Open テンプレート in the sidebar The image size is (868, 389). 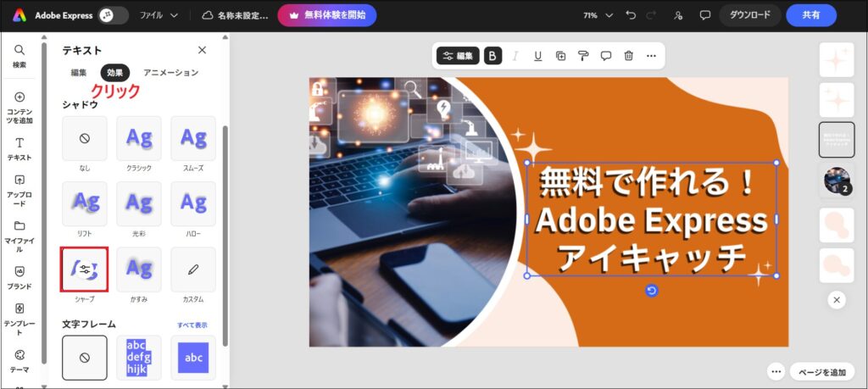tap(19, 320)
